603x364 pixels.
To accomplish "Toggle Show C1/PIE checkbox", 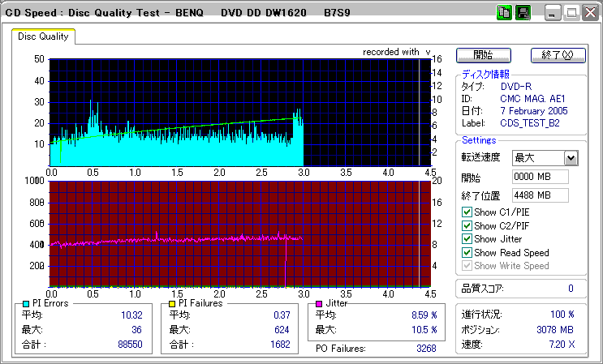I will tap(467, 212).
